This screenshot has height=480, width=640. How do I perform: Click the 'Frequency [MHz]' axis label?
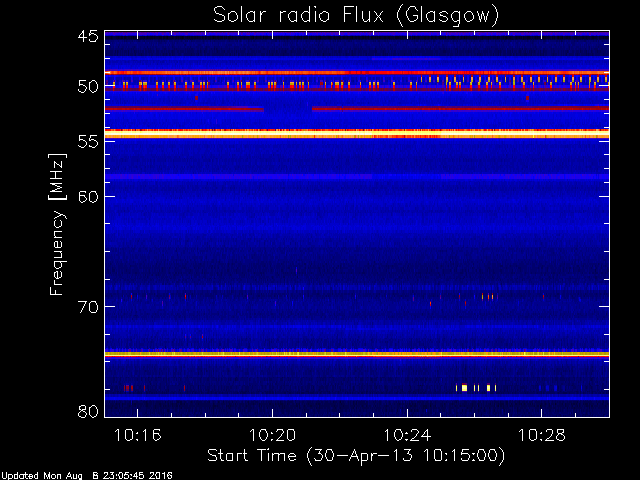(57, 224)
